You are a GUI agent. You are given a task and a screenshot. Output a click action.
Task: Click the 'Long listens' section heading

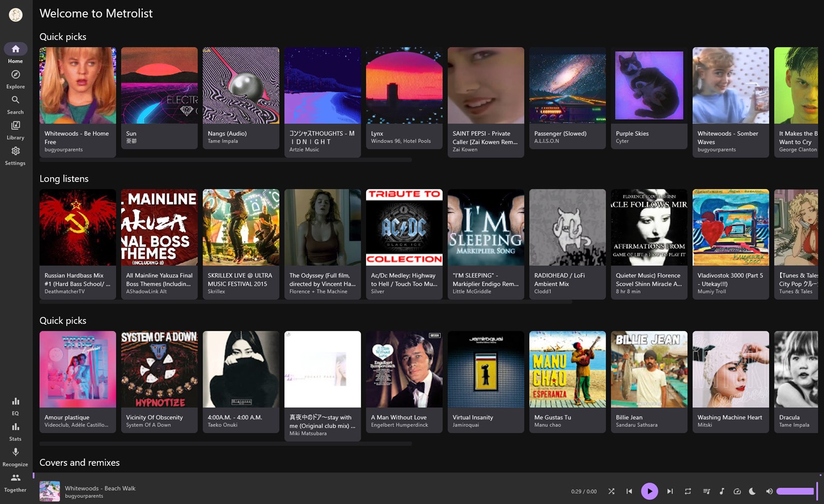tap(64, 179)
